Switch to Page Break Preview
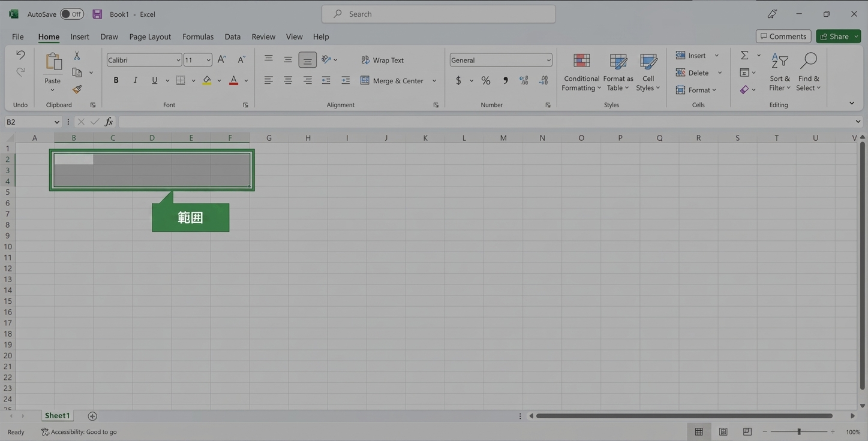The image size is (868, 441). click(747, 431)
